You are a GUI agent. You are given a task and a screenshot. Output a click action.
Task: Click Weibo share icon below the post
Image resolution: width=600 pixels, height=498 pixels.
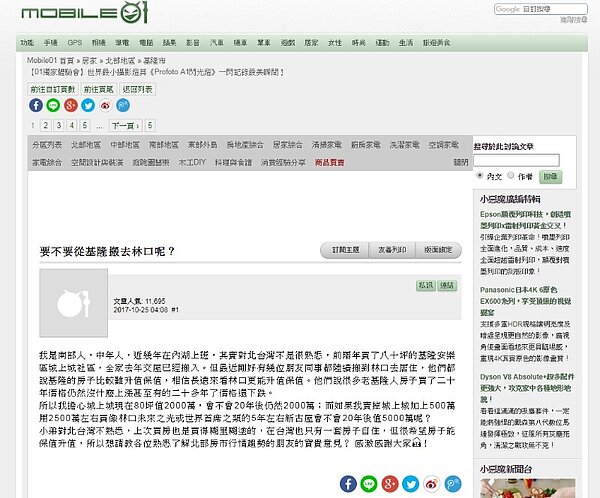[432, 484]
